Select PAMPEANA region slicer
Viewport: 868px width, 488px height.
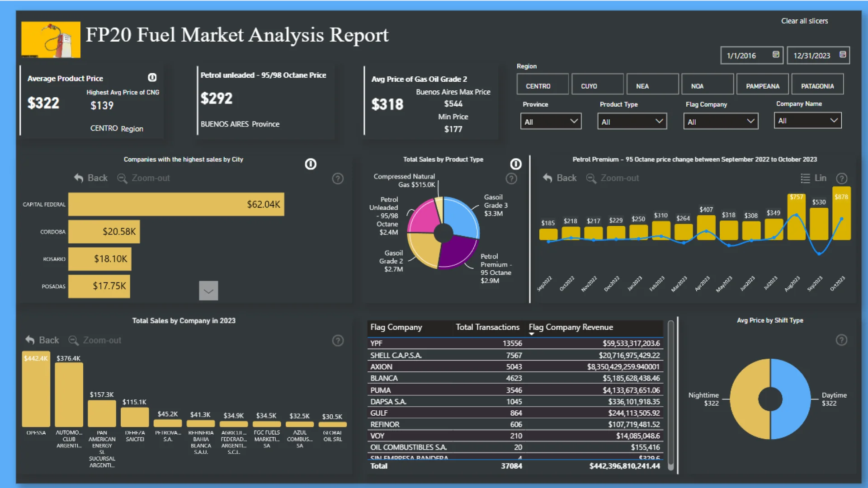tap(762, 84)
